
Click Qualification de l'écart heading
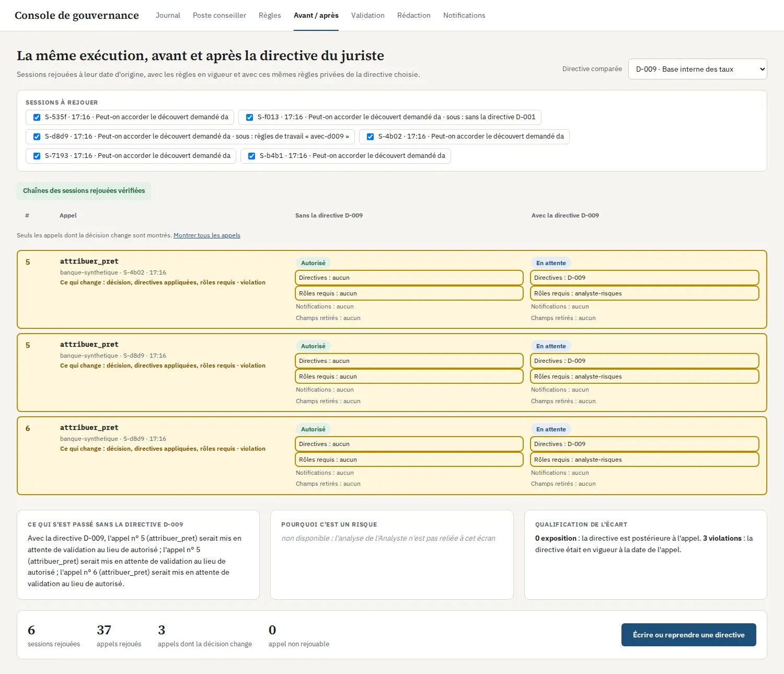point(581,524)
